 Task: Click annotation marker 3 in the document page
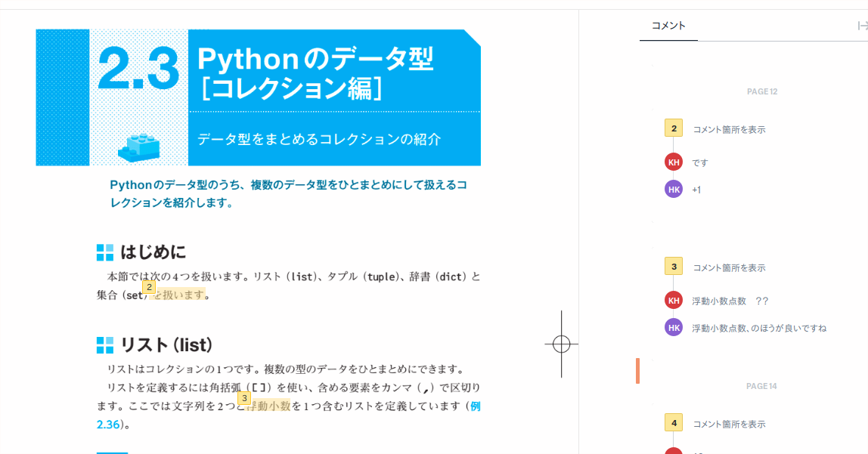[244, 398]
